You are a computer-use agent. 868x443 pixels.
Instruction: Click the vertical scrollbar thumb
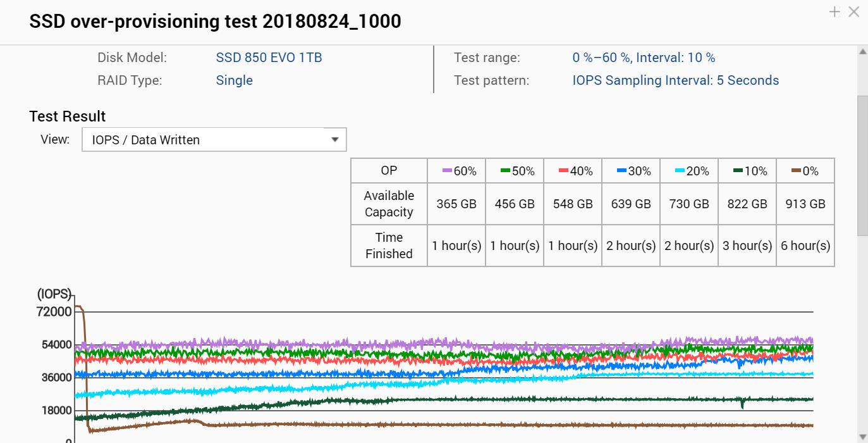(x=862, y=165)
